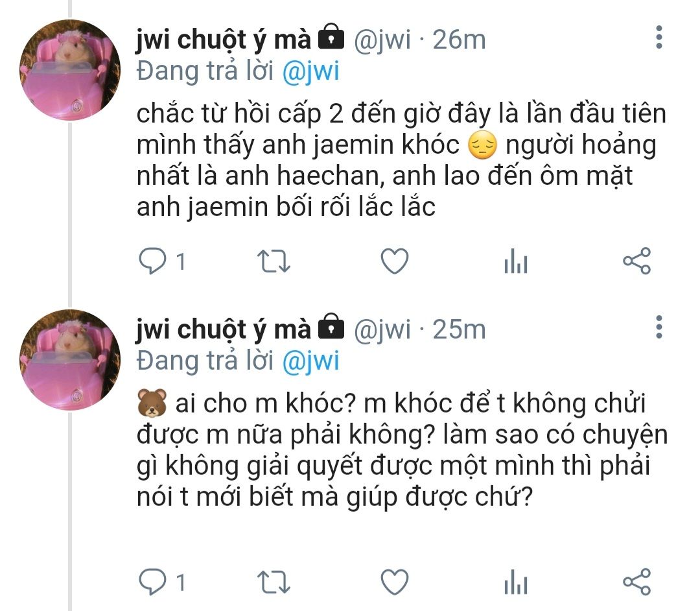Open the 25m tweet text body
This screenshot has width=700, height=611.
click(x=402, y=449)
